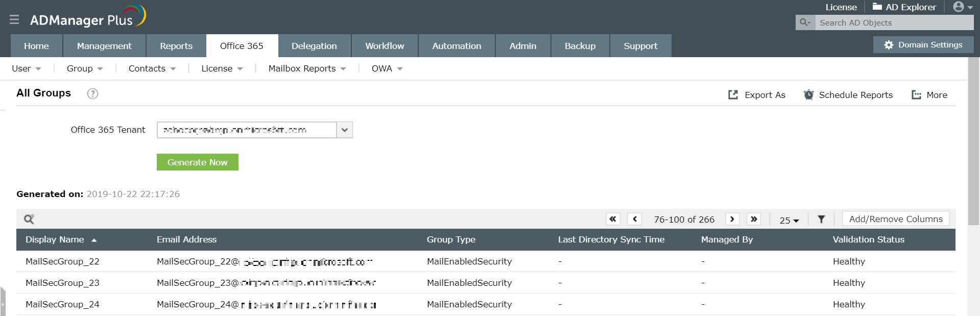Expand the Office 365 Tenant dropdown
The image size is (980, 316).
pos(345,130)
